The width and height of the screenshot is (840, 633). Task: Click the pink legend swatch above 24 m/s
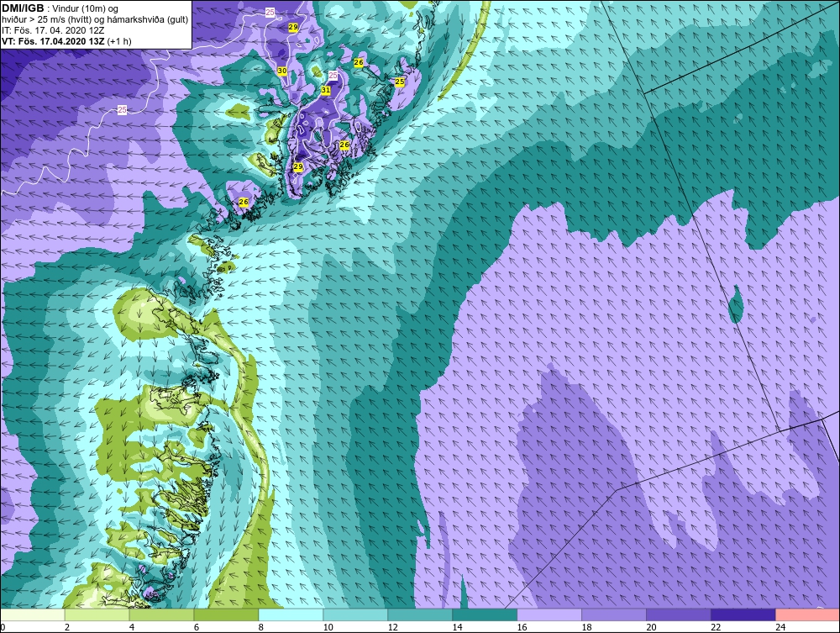(807, 615)
